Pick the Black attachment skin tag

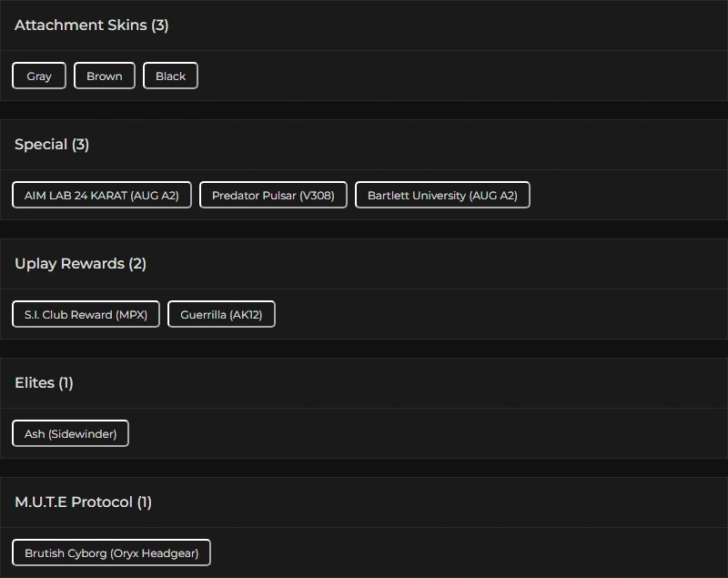pyautogui.click(x=170, y=76)
